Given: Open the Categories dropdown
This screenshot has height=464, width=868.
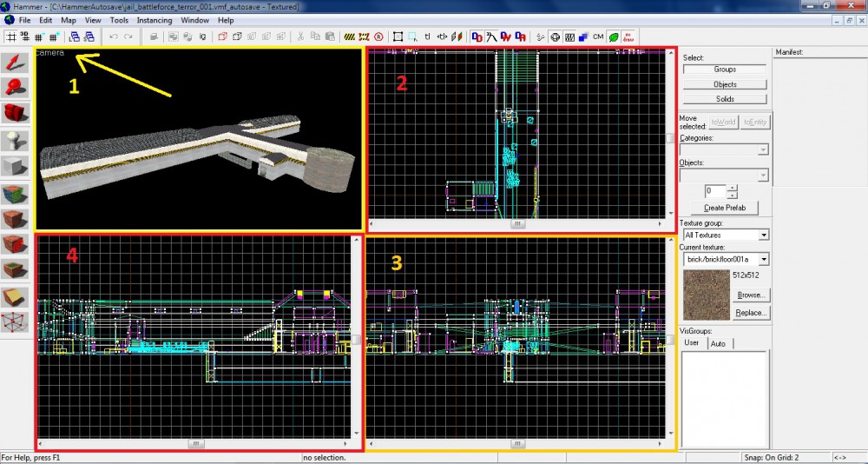Looking at the screenshot, I should (762, 150).
